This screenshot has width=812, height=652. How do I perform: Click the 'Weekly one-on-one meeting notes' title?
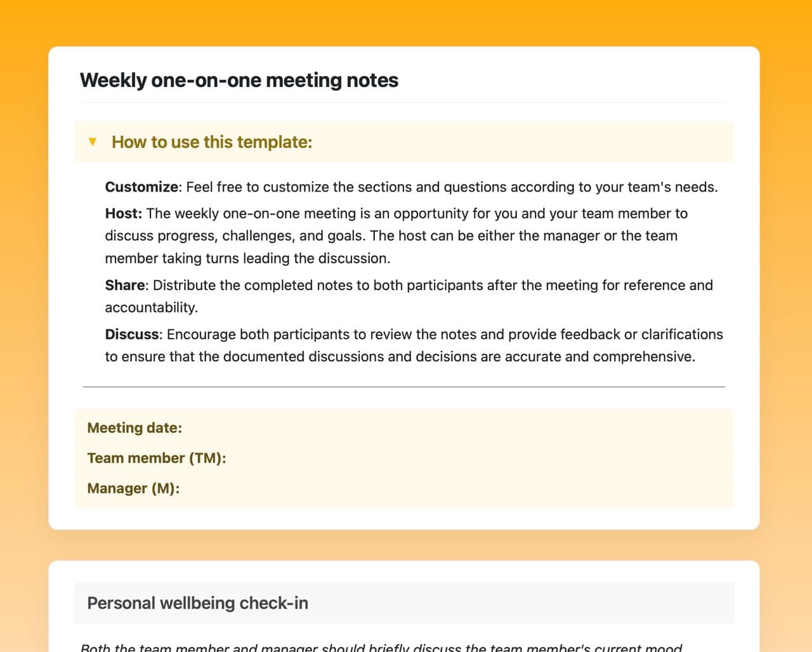(x=239, y=81)
